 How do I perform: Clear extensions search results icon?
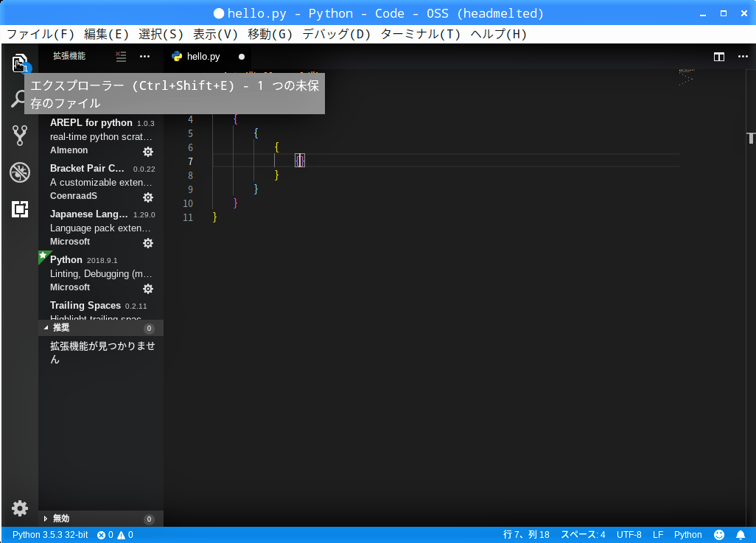pyautogui.click(x=121, y=57)
